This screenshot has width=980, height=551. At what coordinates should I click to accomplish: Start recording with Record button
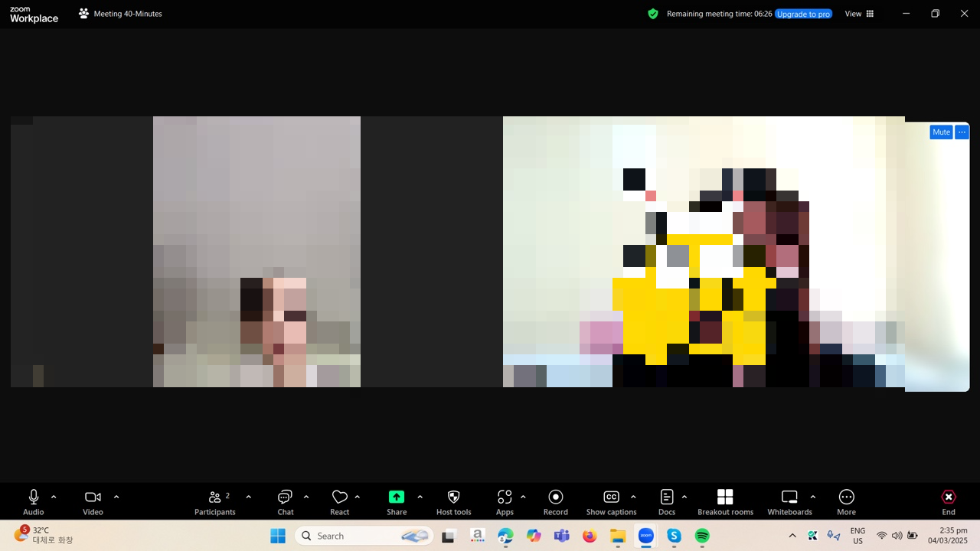point(556,502)
